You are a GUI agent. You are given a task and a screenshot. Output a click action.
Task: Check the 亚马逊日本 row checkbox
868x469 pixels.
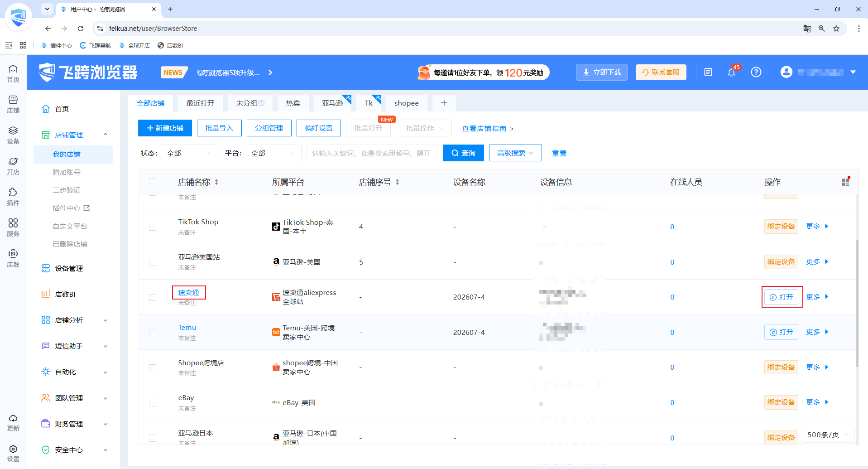click(x=153, y=438)
